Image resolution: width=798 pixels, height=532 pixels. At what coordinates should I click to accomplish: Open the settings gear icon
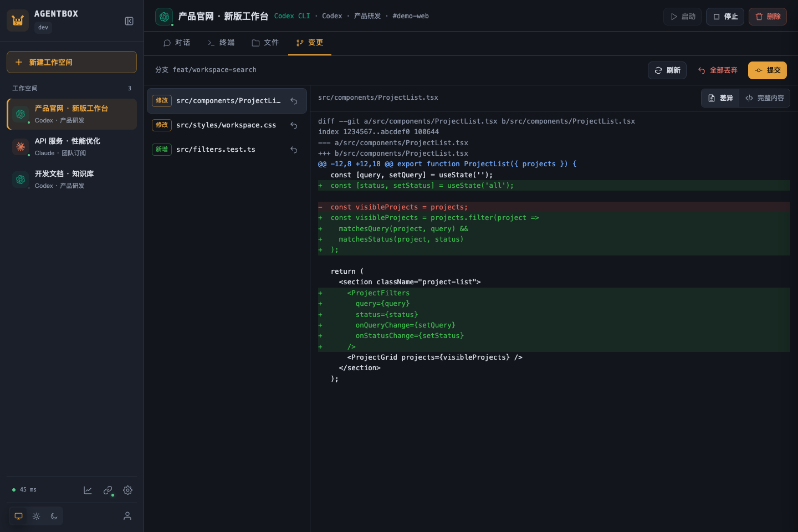(128, 490)
